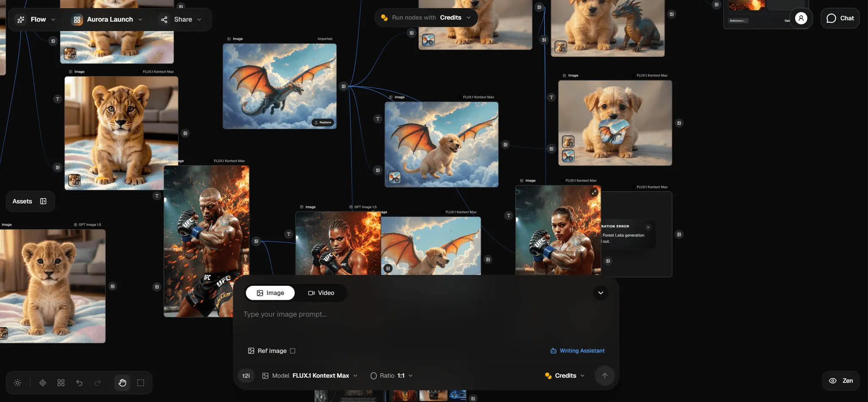The image size is (868, 402).
Task: Click T port left of female fighter FLUX node
Action: [x=509, y=215]
